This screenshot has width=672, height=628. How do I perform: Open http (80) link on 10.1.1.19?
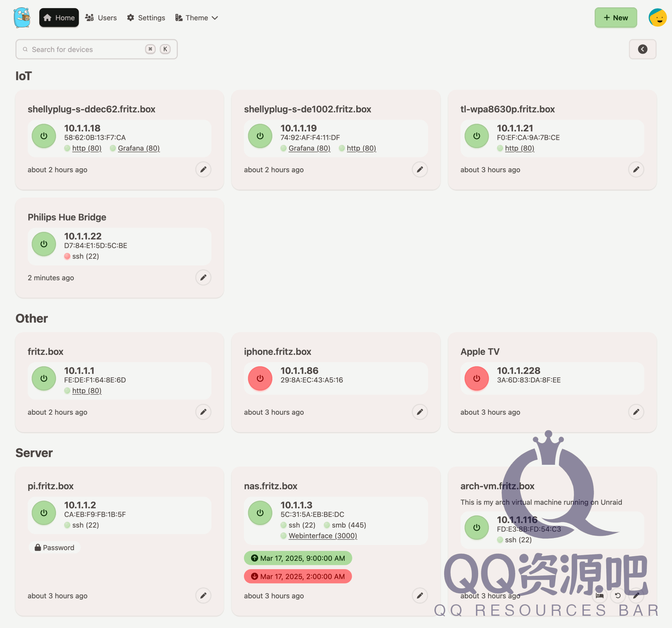[361, 148]
